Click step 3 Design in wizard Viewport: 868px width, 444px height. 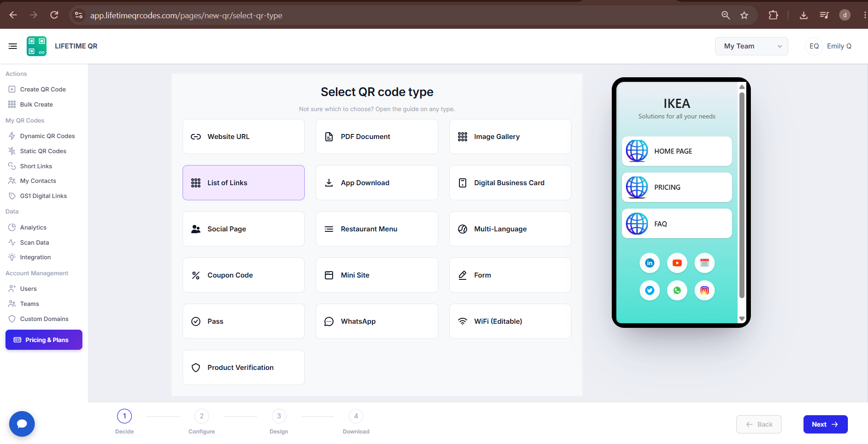(279, 422)
